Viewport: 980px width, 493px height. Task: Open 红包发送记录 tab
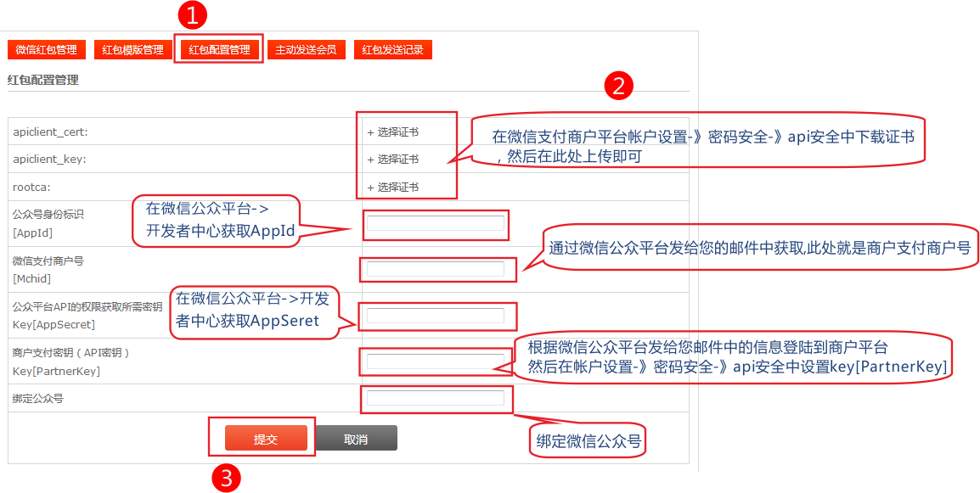(x=393, y=50)
